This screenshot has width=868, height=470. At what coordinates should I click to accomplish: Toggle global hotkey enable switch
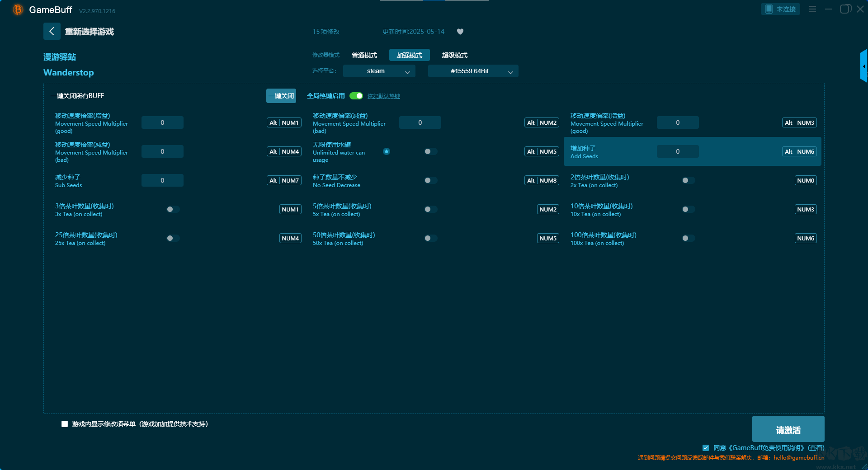tap(356, 96)
